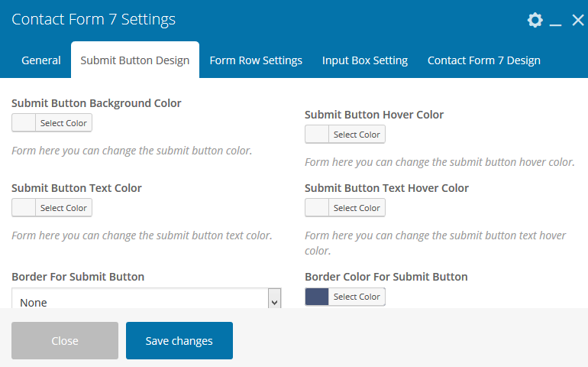The height and width of the screenshot is (367, 588).
Task: Go to the Input Box Setting tab
Action: tap(365, 60)
